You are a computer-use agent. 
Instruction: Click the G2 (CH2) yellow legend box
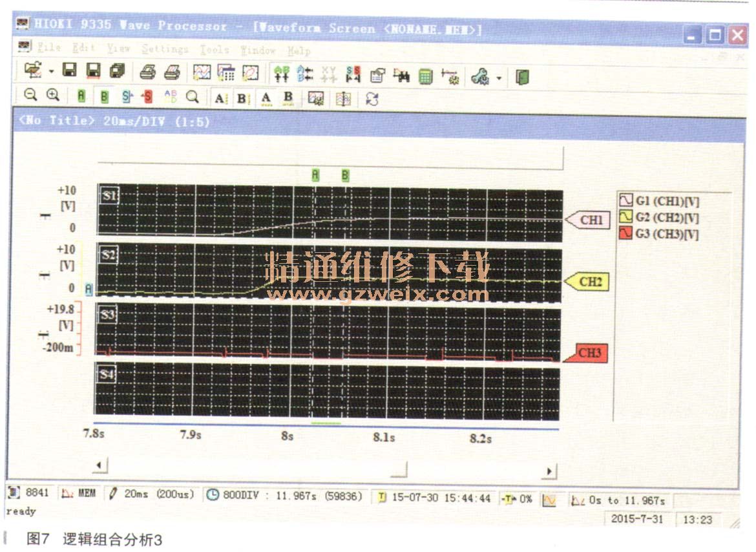click(x=625, y=216)
